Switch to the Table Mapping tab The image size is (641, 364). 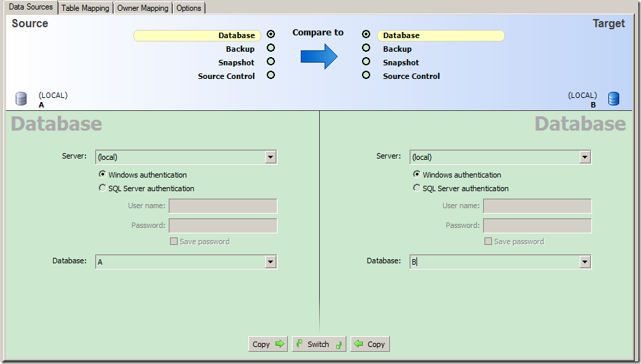[86, 7]
